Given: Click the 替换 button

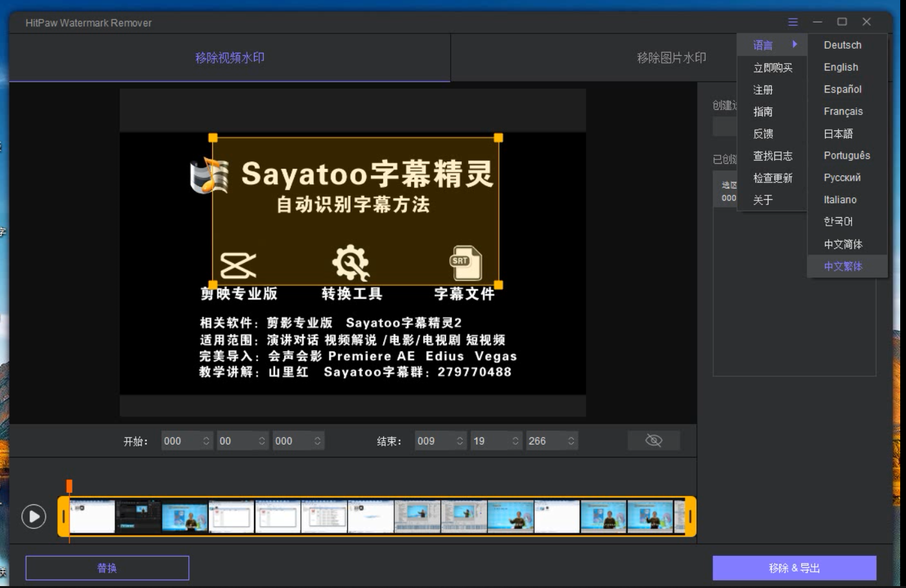Looking at the screenshot, I should (107, 568).
